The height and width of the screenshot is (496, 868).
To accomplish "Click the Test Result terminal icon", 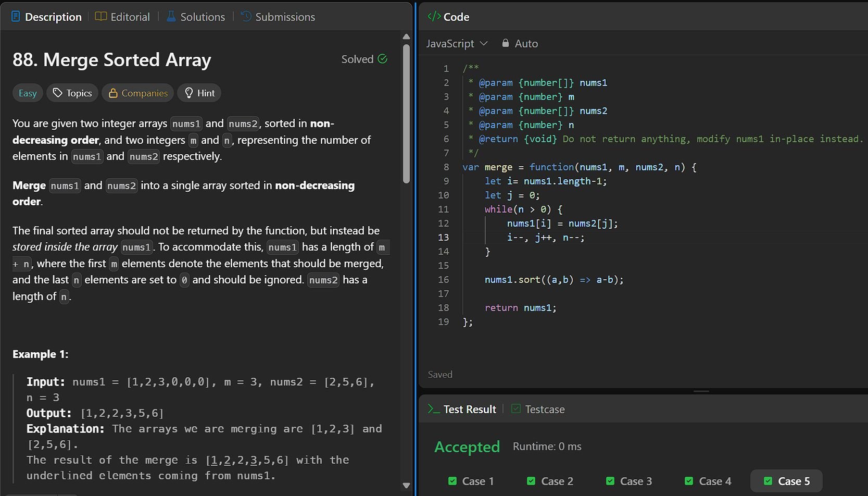I will [433, 409].
